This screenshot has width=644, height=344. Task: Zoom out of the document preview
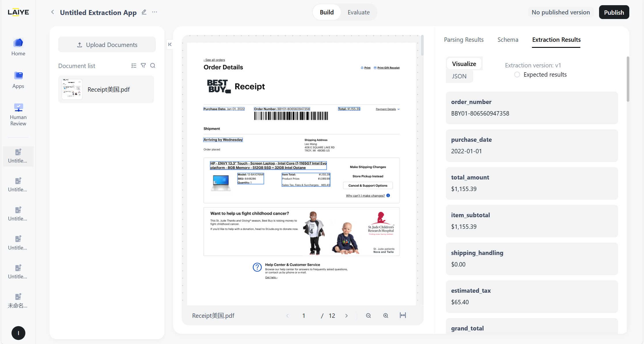click(368, 315)
